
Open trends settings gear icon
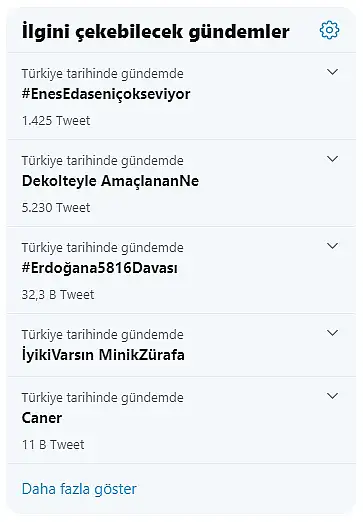coord(329,30)
